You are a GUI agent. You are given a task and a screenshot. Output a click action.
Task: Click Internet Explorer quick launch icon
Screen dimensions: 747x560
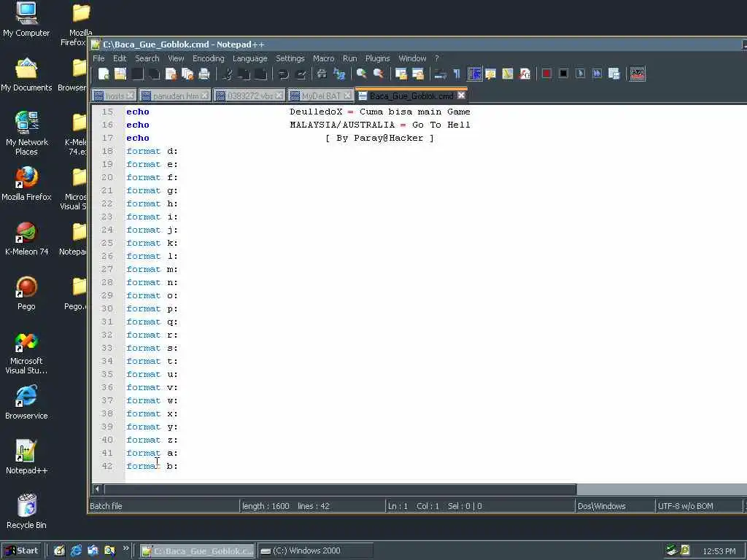(76, 551)
